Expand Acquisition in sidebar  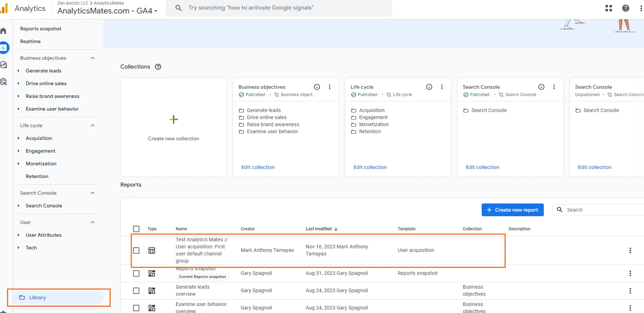pyautogui.click(x=18, y=138)
